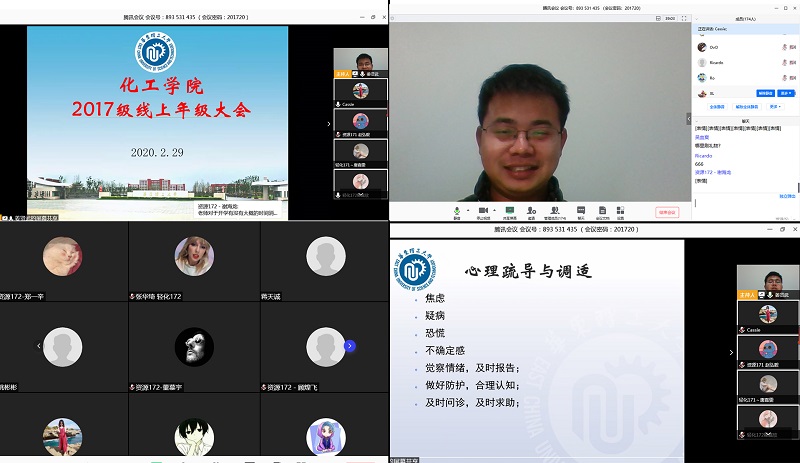Open the blue More dropdown for BL
This screenshot has height=463, width=800.
[787, 93]
